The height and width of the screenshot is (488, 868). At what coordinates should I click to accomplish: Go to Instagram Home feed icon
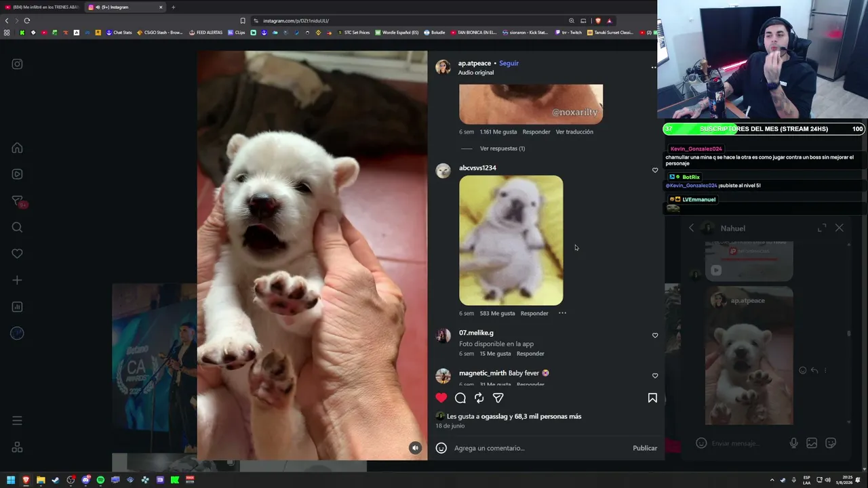[17, 148]
